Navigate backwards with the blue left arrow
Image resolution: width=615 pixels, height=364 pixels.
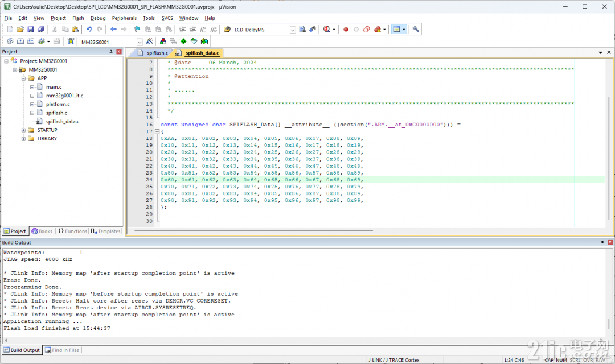point(113,30)
